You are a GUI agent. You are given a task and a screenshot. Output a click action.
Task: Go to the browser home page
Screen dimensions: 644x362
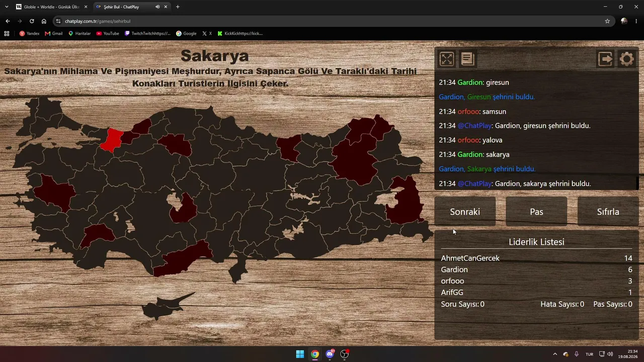point(44,21)
